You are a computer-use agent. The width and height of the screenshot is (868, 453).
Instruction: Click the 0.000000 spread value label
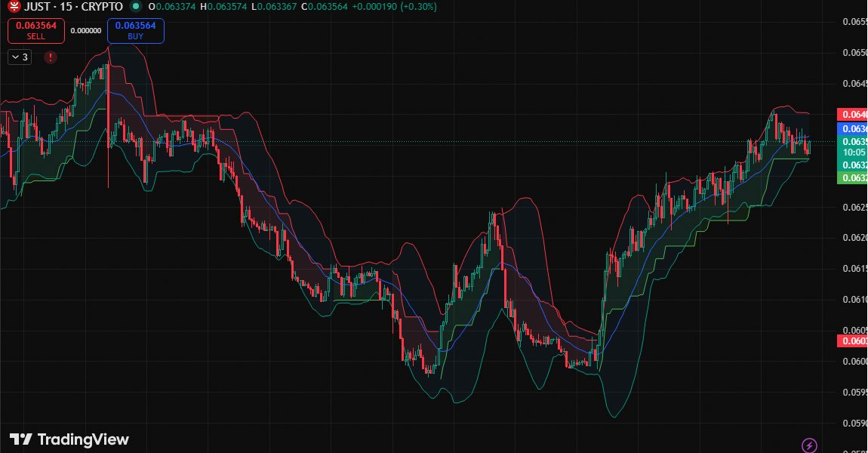85,31
